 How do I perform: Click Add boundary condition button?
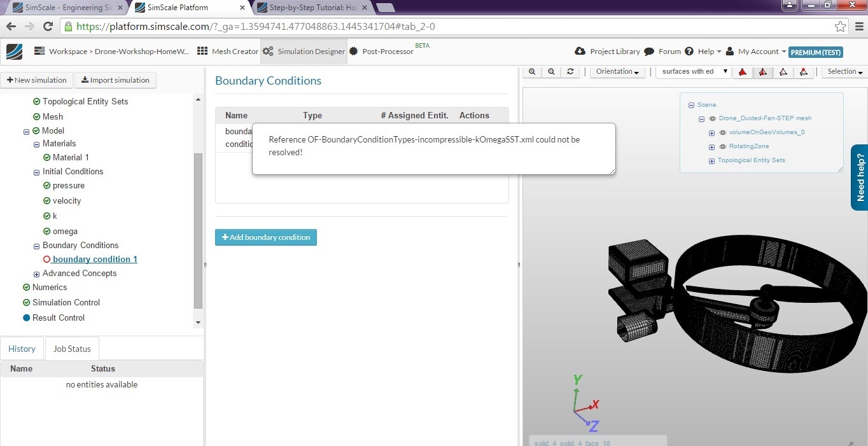point(266,237)
